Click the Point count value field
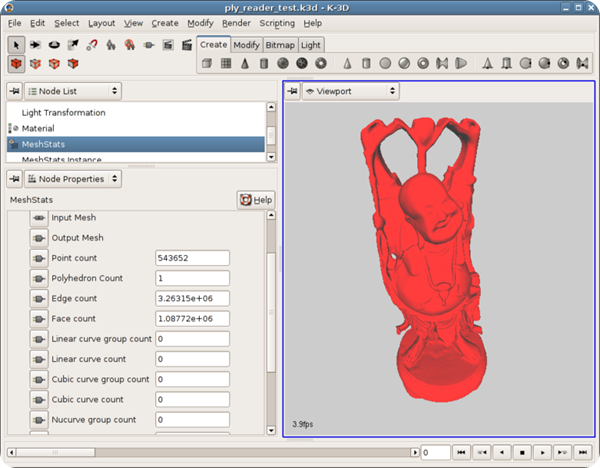The height and width of the screenshot is (468, 600). [192, 258]
